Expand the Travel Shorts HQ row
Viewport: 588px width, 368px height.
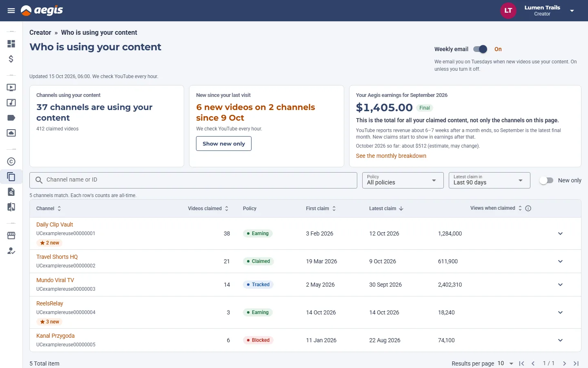[x=560, y=261]
